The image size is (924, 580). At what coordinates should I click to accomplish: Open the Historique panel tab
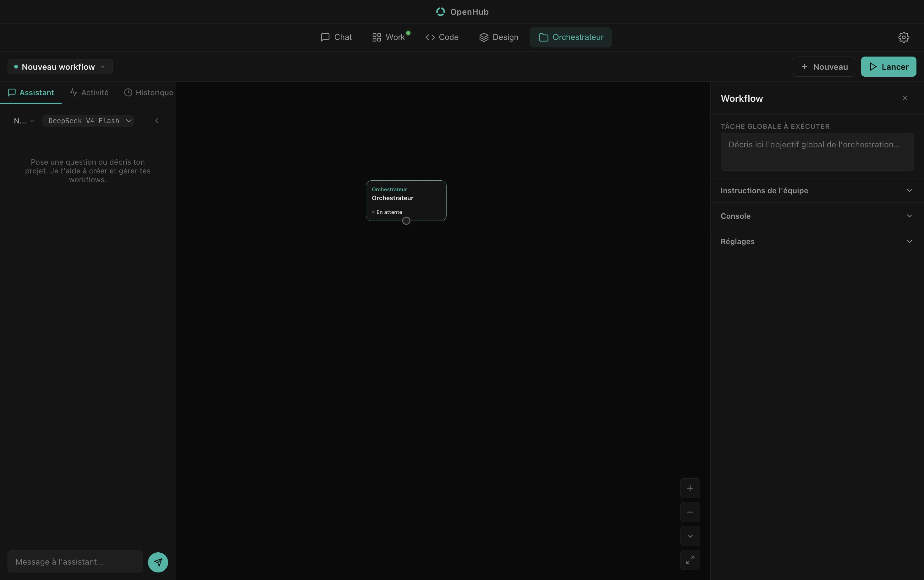[148, 92]
